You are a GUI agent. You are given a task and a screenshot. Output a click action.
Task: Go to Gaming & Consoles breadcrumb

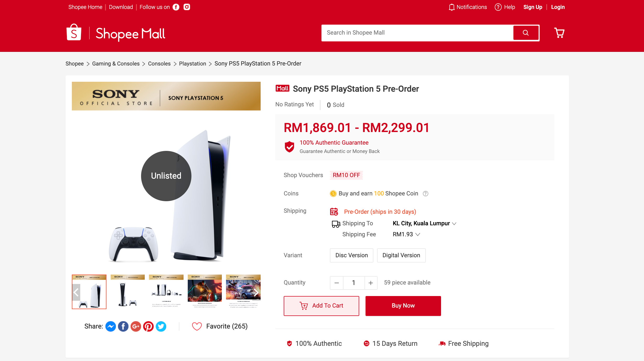pos(116,64)
